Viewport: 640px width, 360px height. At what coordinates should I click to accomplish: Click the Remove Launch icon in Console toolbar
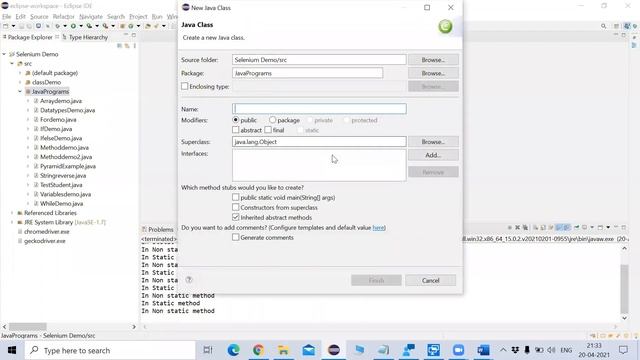517,227
